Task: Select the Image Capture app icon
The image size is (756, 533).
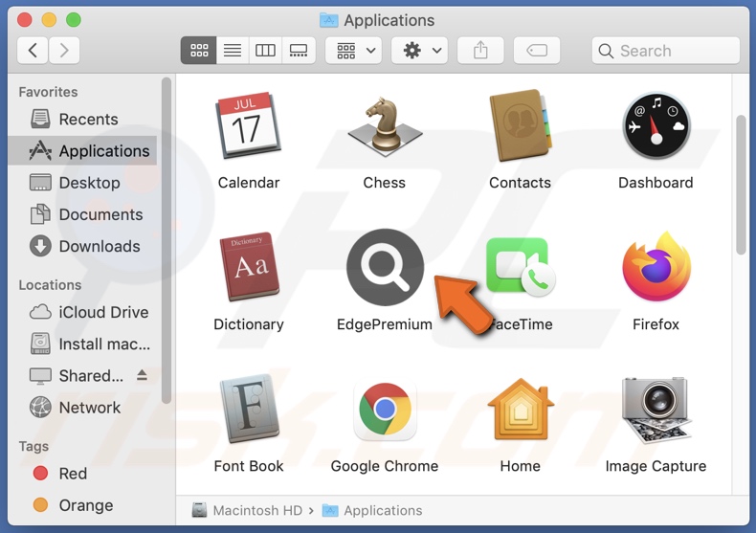Action: 656,410
